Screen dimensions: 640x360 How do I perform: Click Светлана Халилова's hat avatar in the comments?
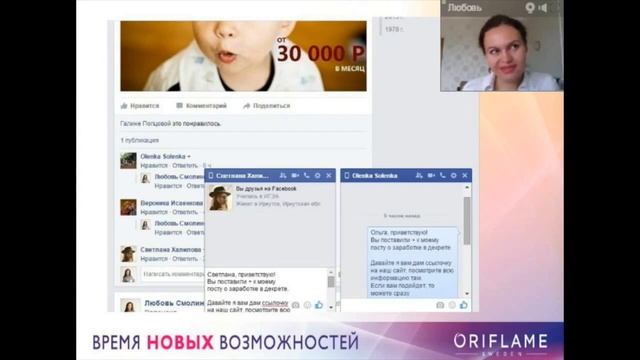[128, 254]
